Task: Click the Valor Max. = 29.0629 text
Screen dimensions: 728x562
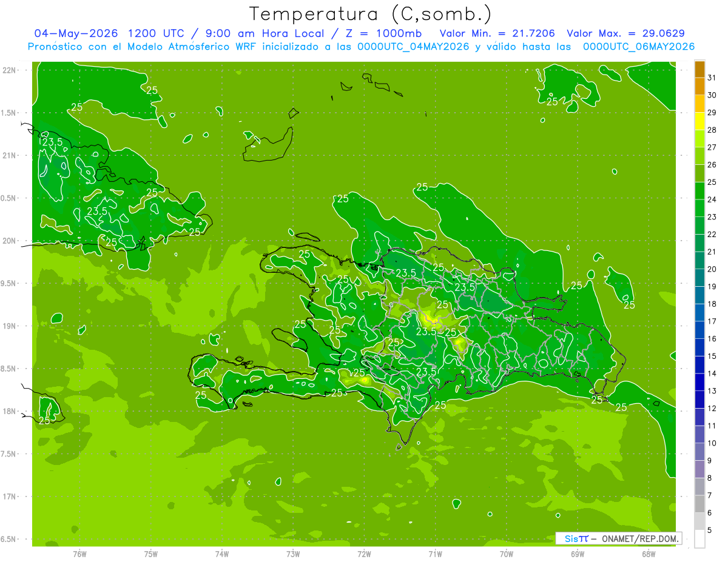Action: (625, 33)
